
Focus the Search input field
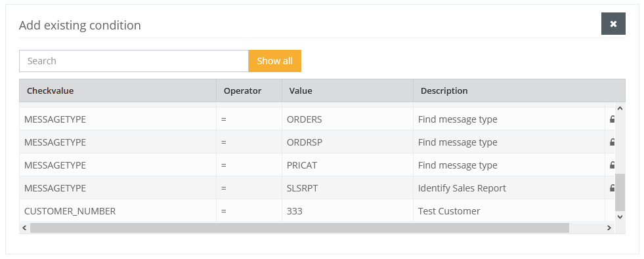(x=134, y=61)
